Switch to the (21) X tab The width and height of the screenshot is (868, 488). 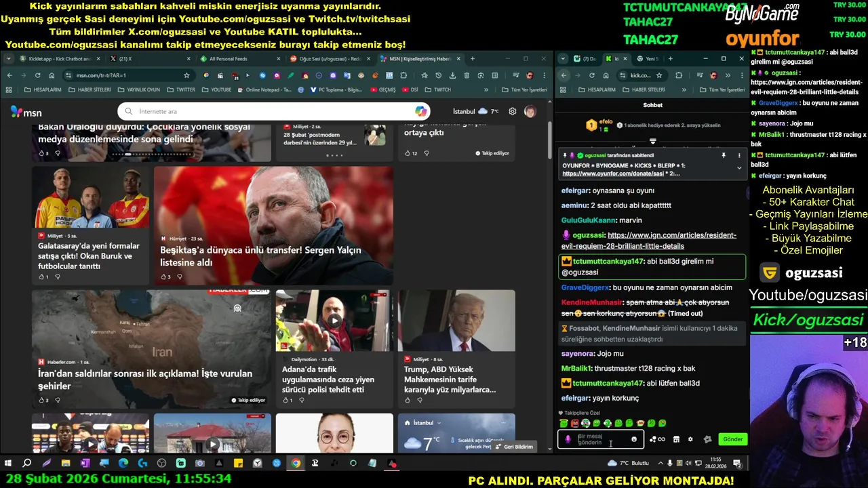[150, 59]
